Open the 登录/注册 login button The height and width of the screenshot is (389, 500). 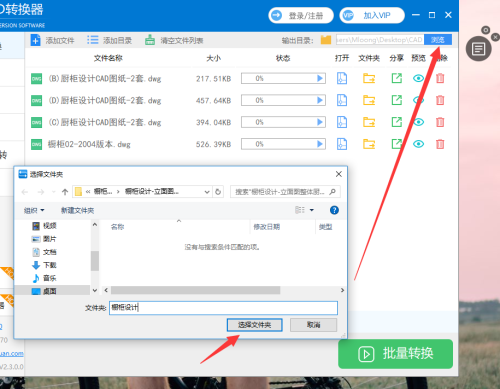tap(301, 15)
